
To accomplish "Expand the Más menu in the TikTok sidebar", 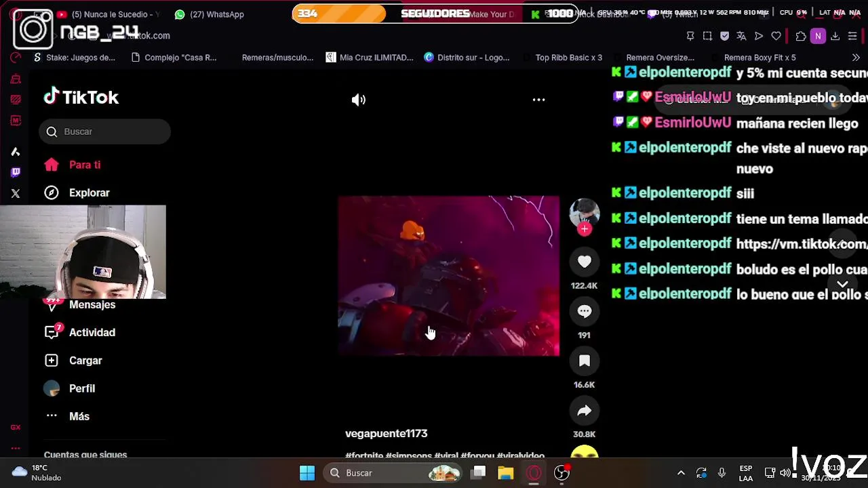I will (x=67, y=416).
